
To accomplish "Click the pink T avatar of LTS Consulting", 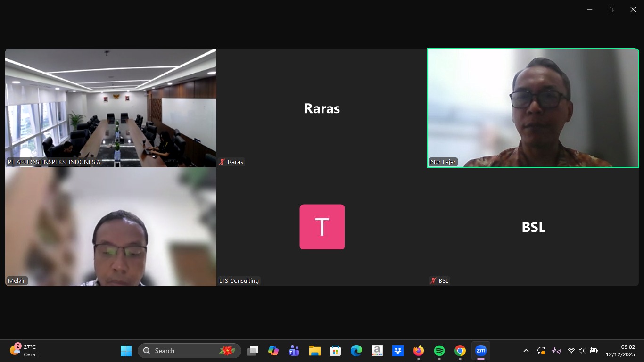I will (322, 227).
